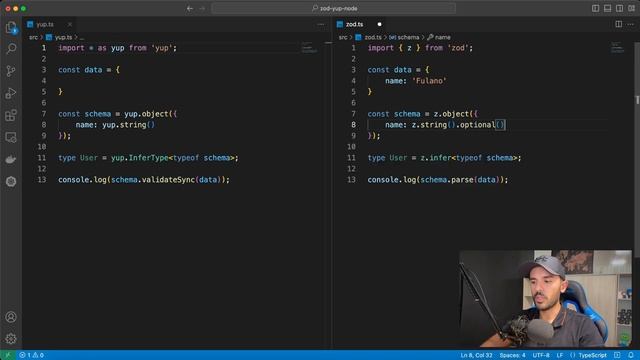Click parse on line 13 in zod.ts
This screenshot has width=640, height=360.
[x=462, y=180]
